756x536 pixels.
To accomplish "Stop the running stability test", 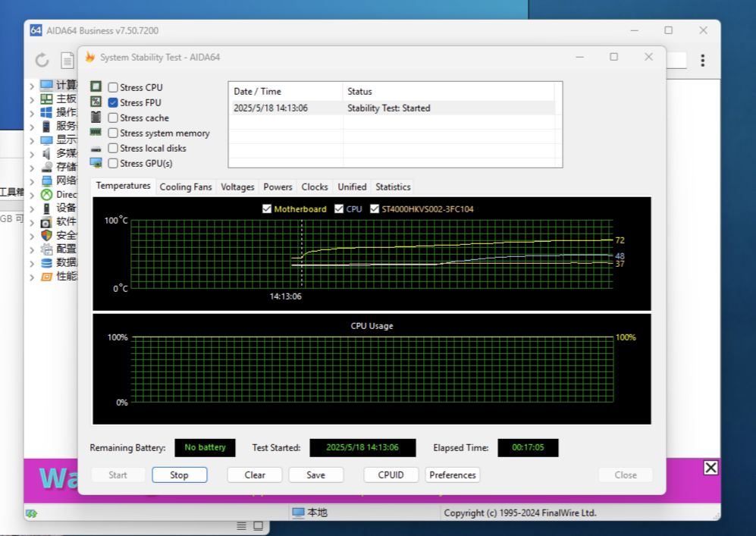I will pos(179,475).
